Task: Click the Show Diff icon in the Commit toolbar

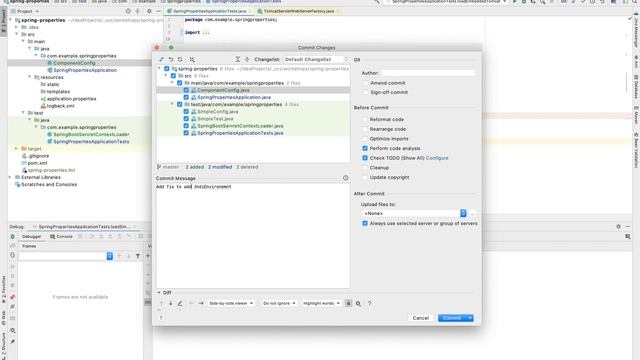Action: (162, 60)
